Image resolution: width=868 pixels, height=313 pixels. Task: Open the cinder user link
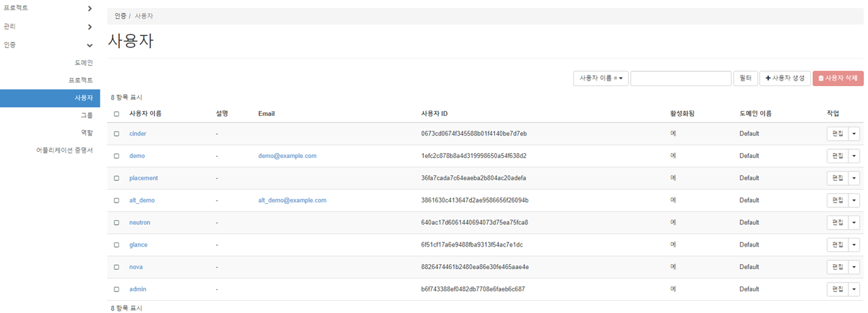pos(138,133)
